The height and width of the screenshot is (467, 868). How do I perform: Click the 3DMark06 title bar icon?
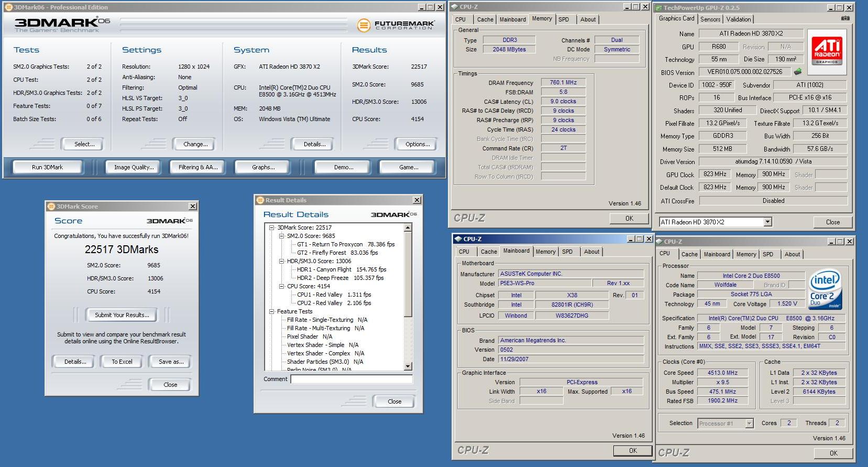pos(8,7)
